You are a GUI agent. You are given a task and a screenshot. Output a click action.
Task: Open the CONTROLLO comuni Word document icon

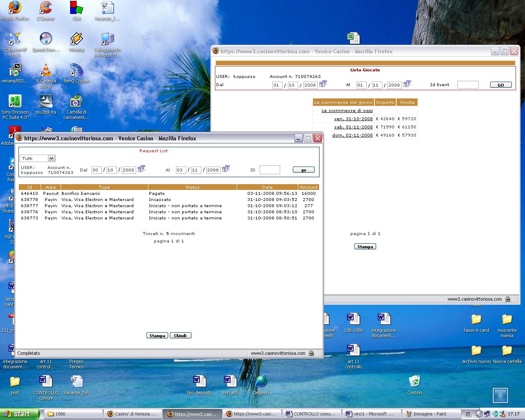(x=46, y=388)
